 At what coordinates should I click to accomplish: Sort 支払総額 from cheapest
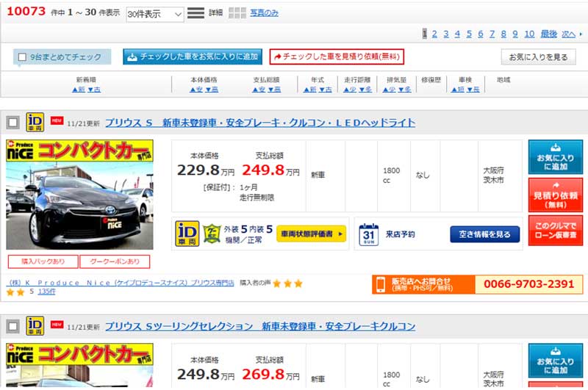point(259,90)
